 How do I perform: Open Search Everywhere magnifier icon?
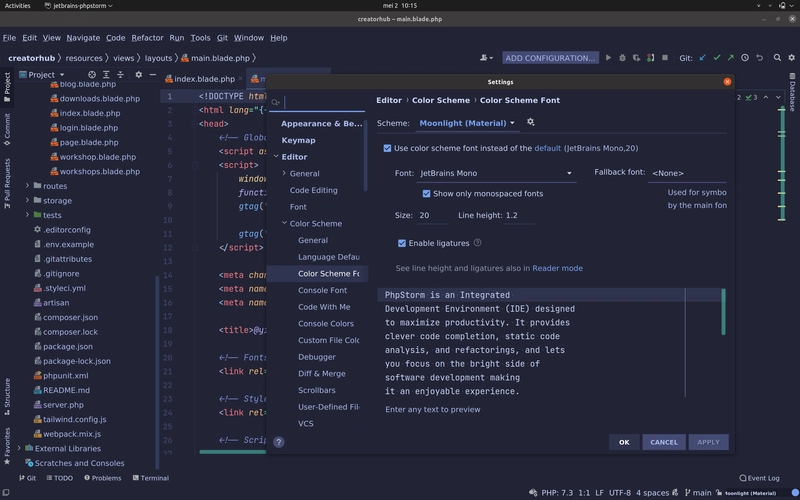777,58
